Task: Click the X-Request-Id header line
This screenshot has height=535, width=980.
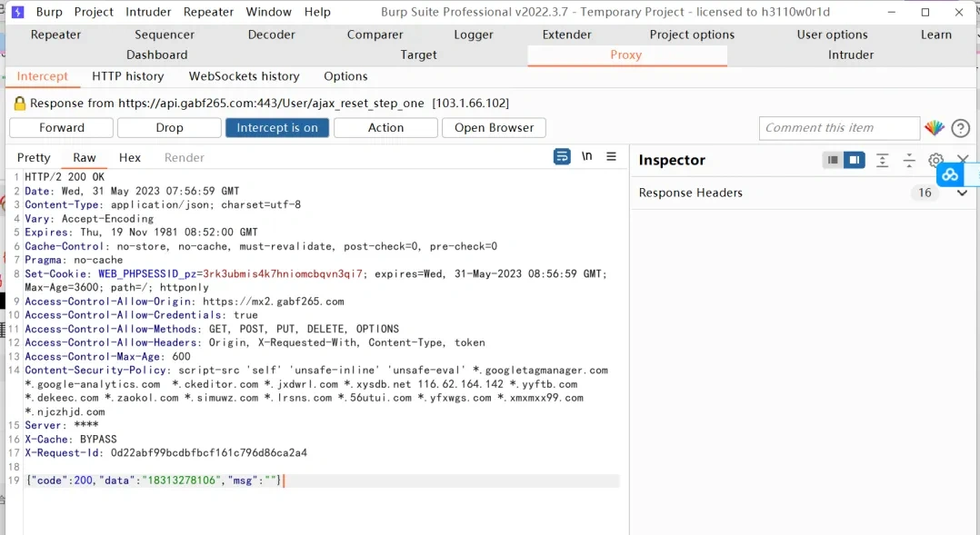Action: (165, 453)
